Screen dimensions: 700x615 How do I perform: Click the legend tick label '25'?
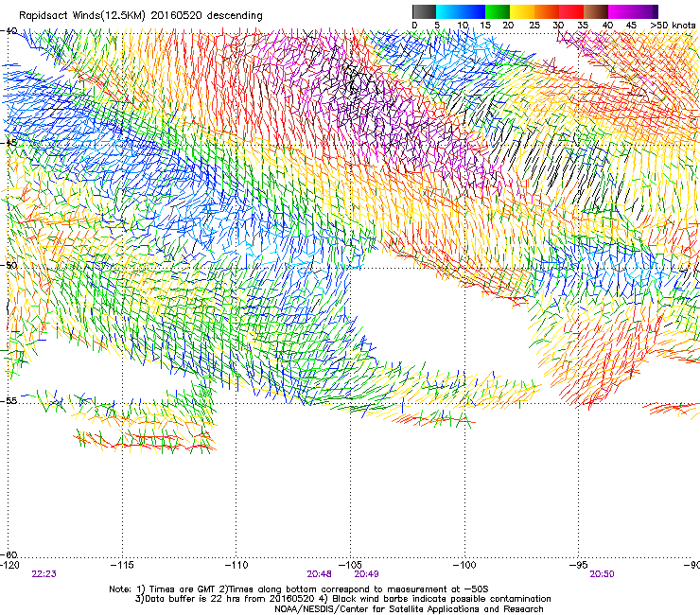coord(534,25)
